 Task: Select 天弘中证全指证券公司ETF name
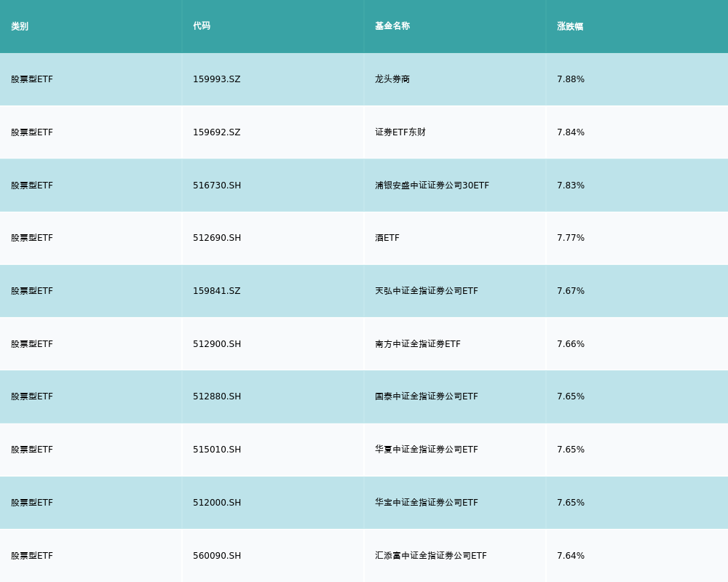426,291
